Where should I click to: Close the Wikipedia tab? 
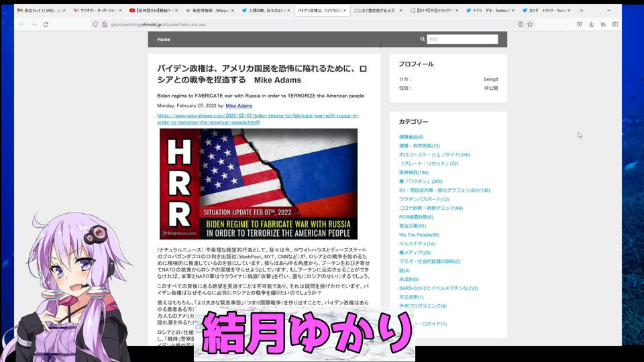pyautogui.click(x=233, y=10)
